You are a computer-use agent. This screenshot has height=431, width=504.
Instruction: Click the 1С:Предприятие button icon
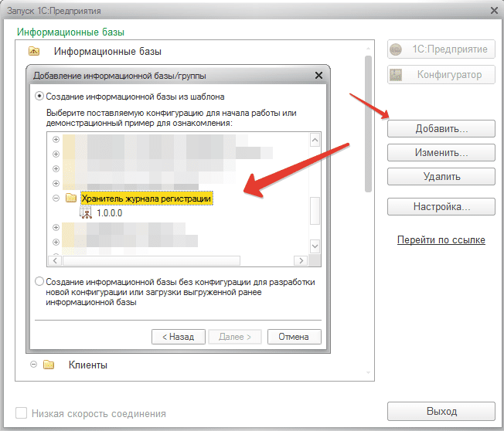tap(397, 49)
